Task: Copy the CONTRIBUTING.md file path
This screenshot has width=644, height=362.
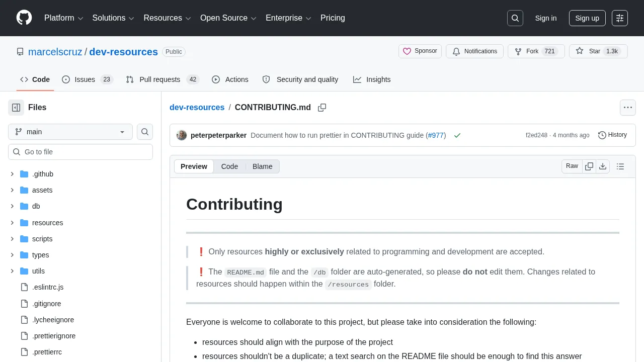Action: click(322, 108)
